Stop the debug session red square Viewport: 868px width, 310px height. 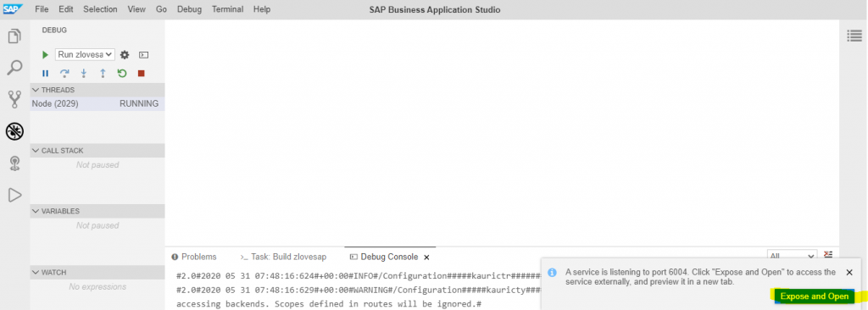(x=142, y=73)
